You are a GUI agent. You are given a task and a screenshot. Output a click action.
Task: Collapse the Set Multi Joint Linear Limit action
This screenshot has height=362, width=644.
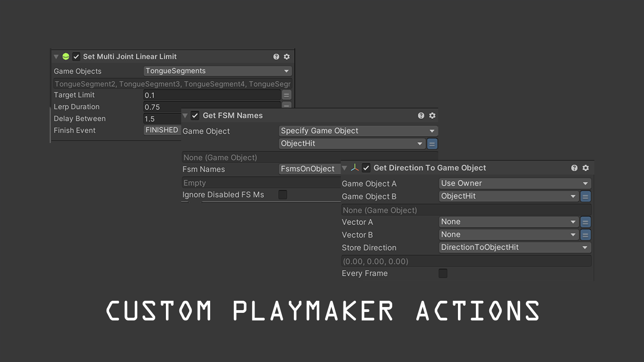click(56, 57)
